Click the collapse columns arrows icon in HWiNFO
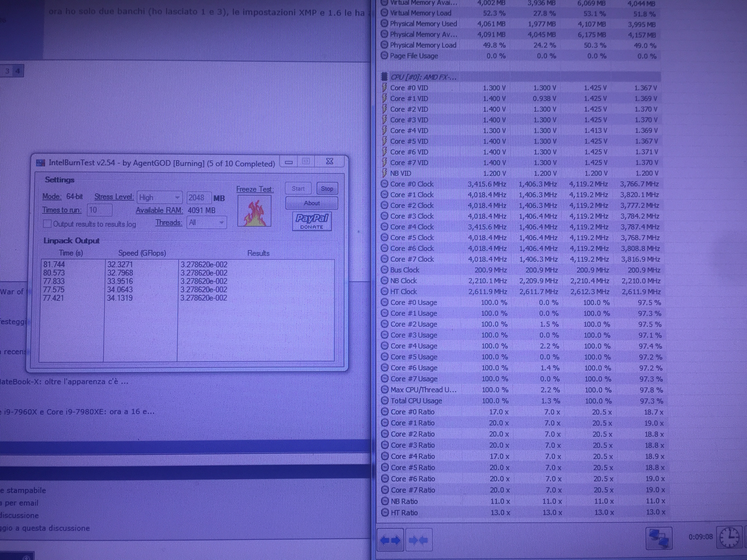Screen dimensions: 747x560 click(418, 540)
